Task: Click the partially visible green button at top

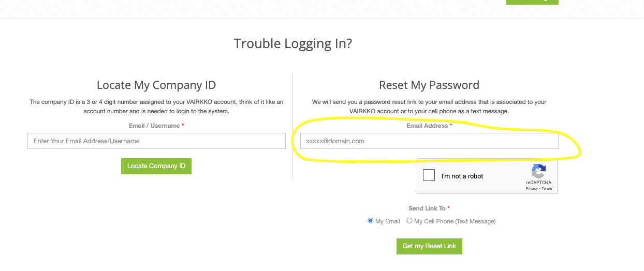Action: (532, 2)
